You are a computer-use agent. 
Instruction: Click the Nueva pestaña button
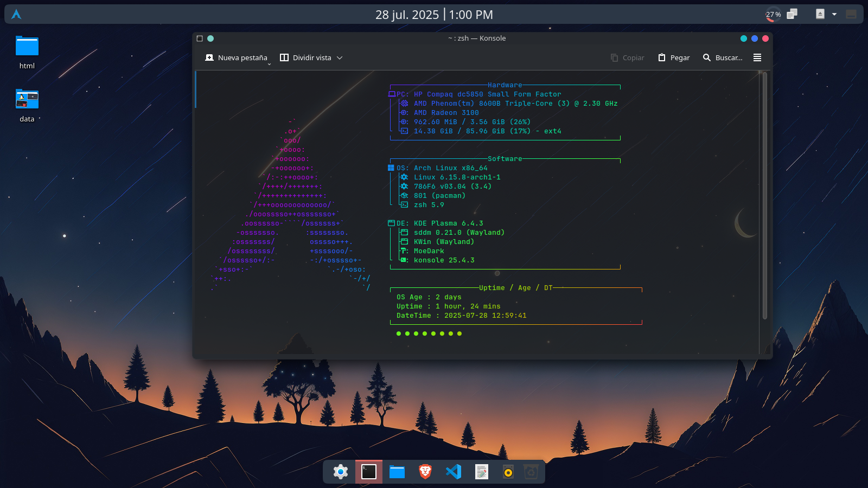click(x=237, y=57)
